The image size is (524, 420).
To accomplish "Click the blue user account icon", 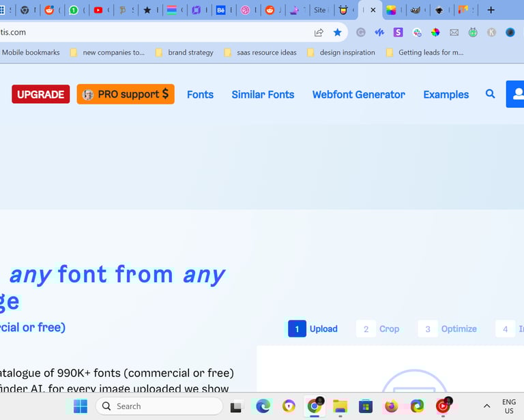I will 515,94.
